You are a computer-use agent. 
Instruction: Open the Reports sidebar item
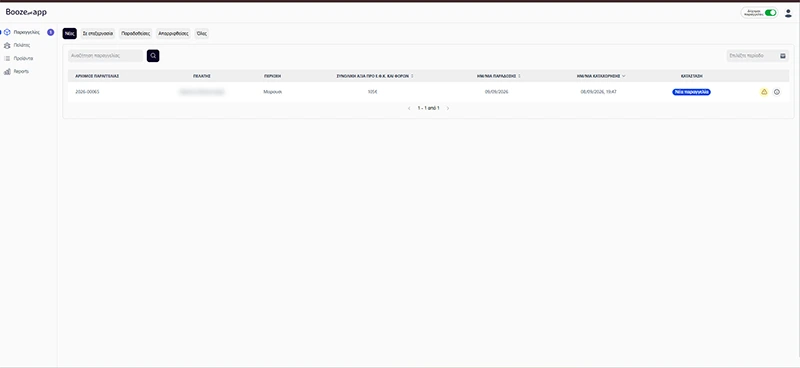tap(21, 71)
